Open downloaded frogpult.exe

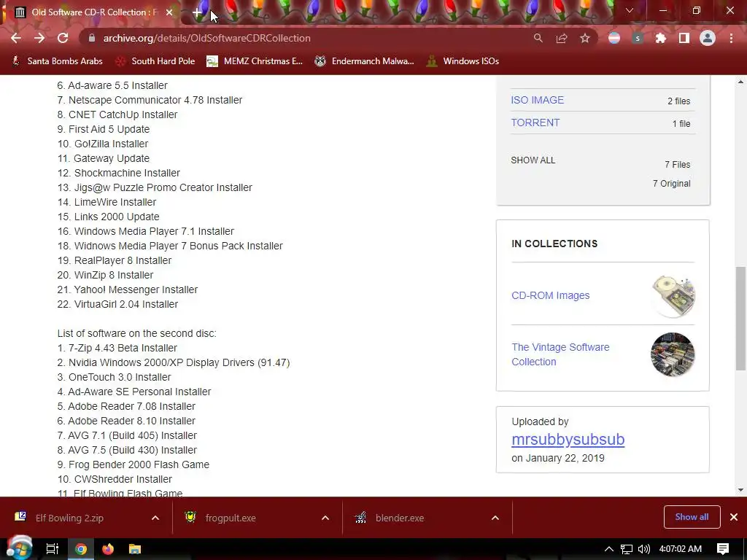click(231, 518)
